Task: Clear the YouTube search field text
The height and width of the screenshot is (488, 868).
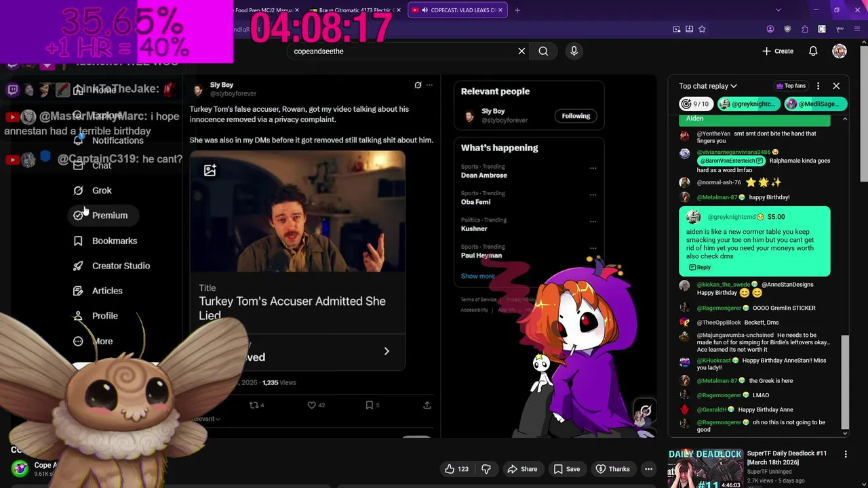Action: coord(521,51)
